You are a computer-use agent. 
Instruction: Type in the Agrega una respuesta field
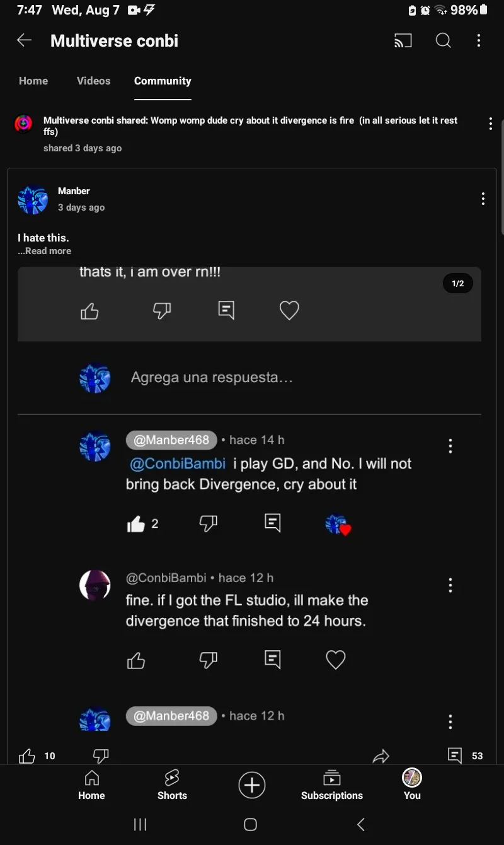(x=212, y=378)
